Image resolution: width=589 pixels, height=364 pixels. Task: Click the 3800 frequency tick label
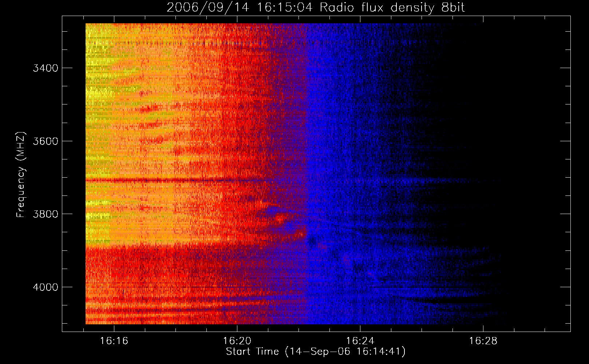coord(46,214)
